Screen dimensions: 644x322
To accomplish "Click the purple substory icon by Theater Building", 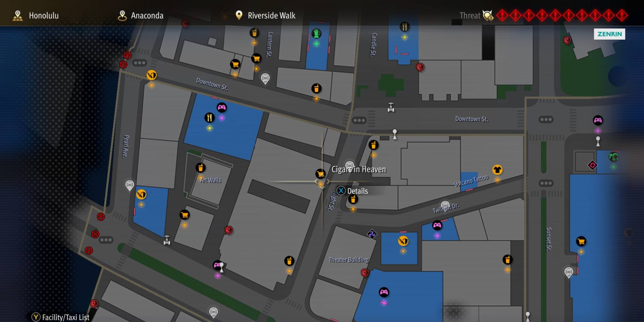I will tap(372, 234).
